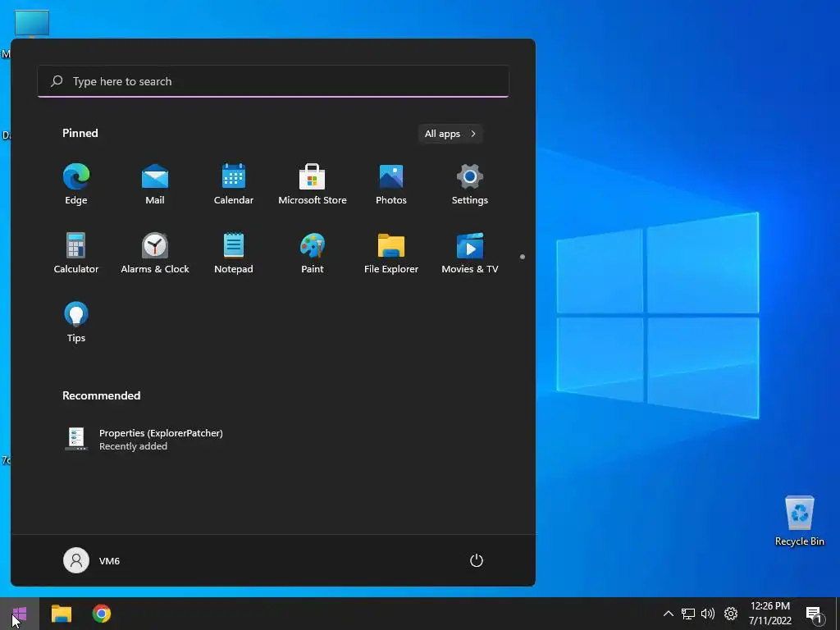Launch the Mail app
This screenshot has height=630, width=840.
(155, 185)
